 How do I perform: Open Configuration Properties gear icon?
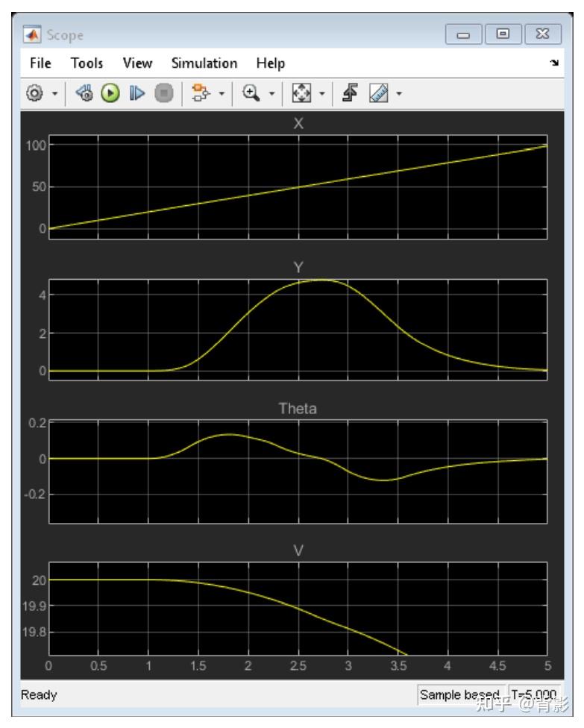34,92
